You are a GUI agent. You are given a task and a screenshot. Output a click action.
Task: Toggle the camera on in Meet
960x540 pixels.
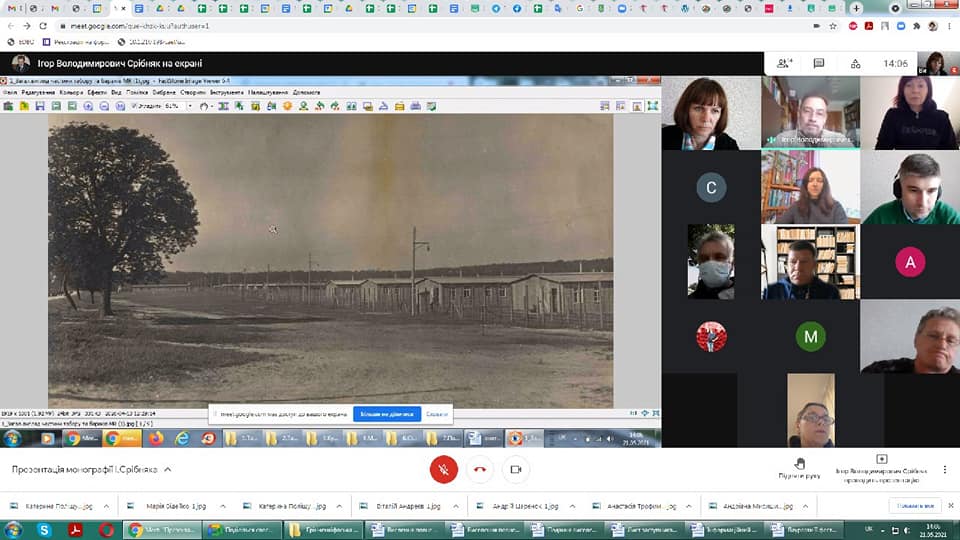pos(516,469)
